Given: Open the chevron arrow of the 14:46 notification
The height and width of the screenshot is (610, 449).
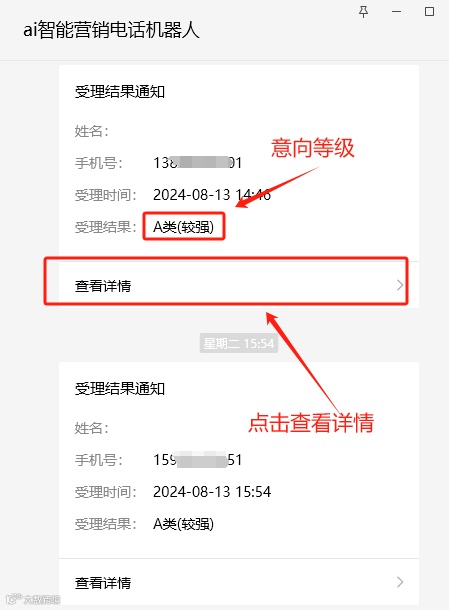Looking at the screenshot, I should point(400,285).
